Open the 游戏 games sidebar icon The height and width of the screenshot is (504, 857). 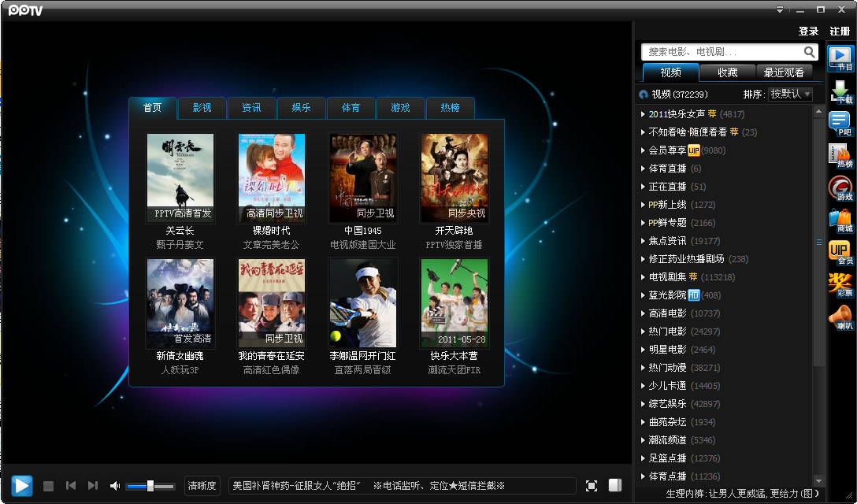(x=841, y=189)
